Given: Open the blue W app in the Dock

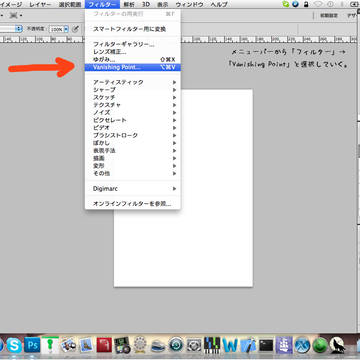Looking at the screenshot, I should tap(230, 345).
